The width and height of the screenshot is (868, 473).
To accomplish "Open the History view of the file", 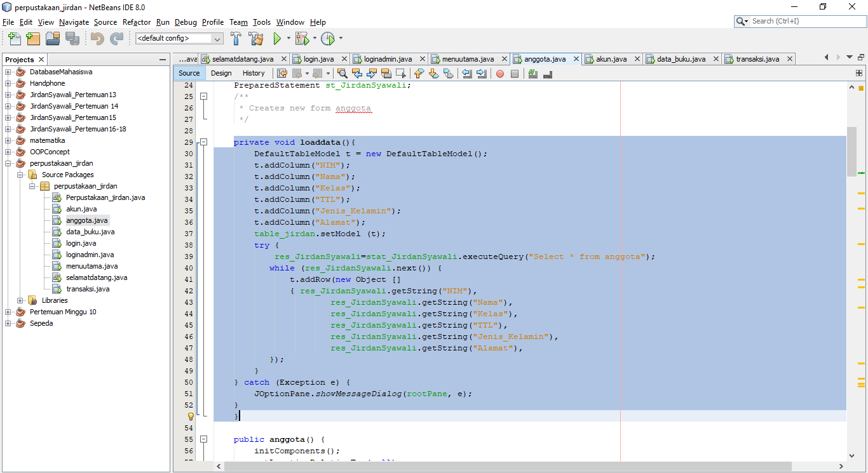I will pyautogui.click(x=254, y=73).
